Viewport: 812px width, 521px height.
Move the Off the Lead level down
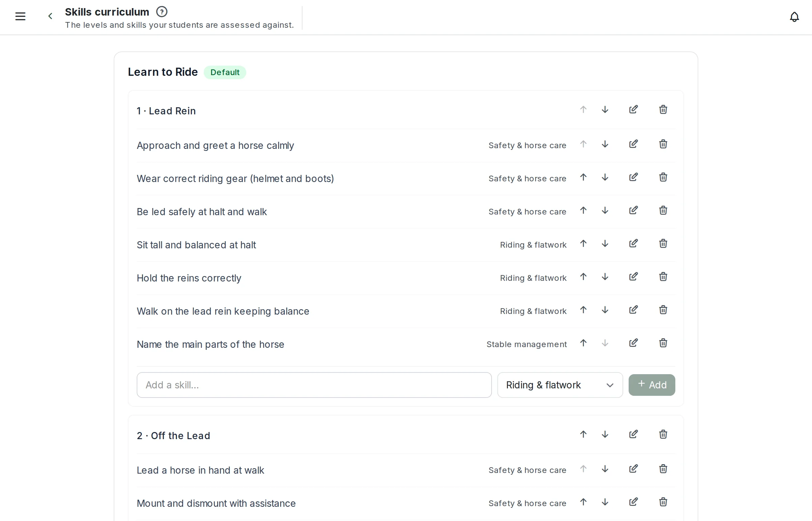pos(605,434)
